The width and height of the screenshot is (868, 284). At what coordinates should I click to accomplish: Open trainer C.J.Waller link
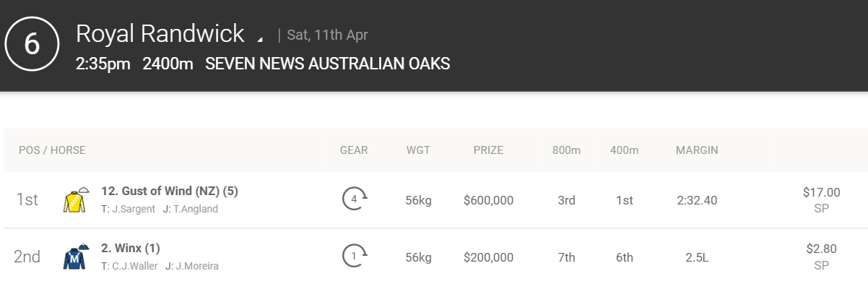click(130, 266)
